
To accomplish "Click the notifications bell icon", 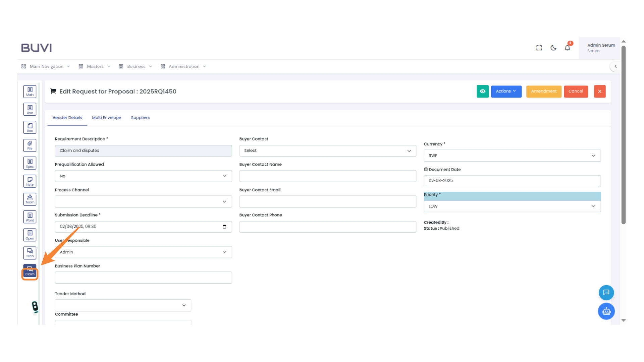I will (567, 48).
